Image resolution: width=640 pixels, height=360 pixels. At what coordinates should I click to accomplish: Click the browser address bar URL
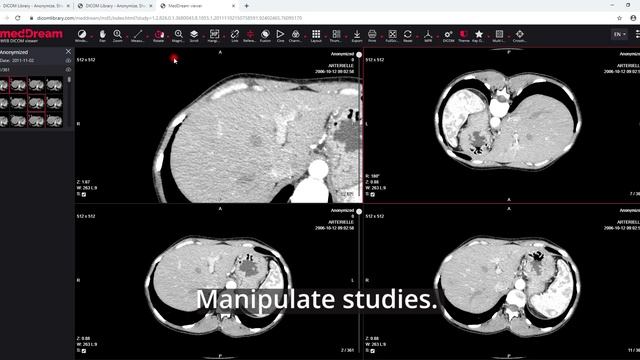[x=169, y=18]
